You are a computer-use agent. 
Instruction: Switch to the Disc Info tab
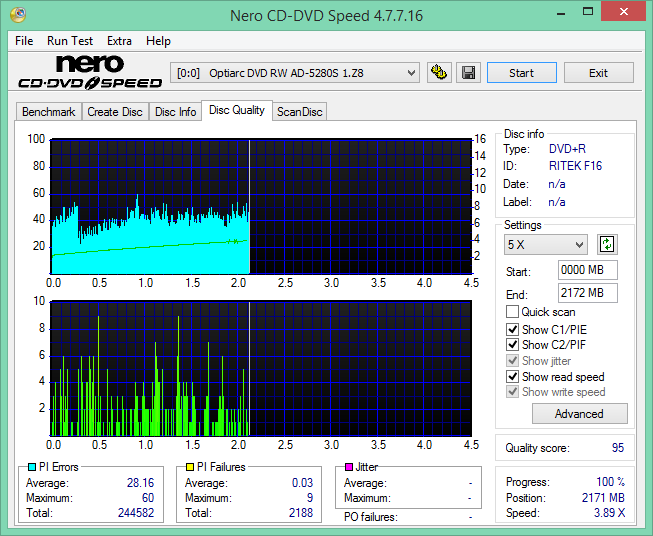pyautogui.click(x=175, y=112)
